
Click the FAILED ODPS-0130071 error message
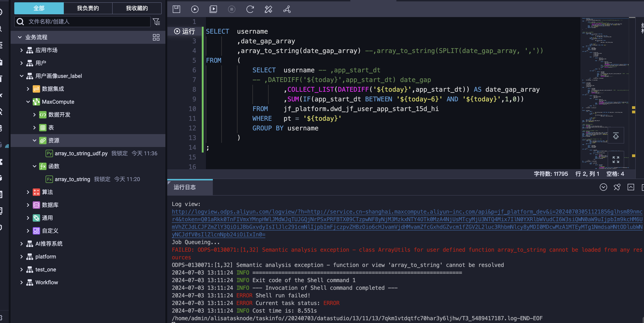click(x=407, y=253)
